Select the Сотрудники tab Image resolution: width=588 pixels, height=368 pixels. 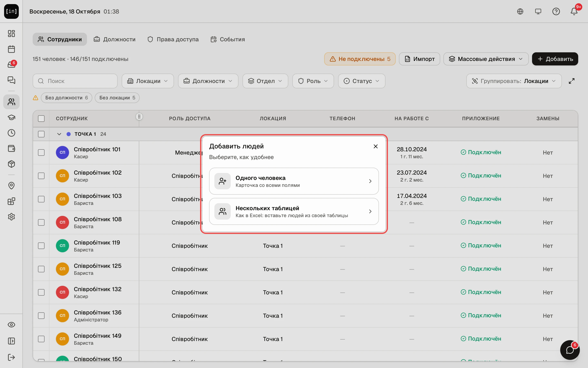60,39
